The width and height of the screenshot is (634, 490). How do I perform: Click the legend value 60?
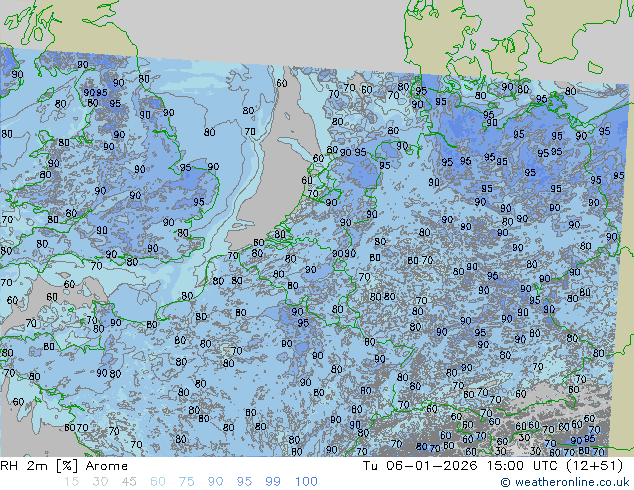(x=158, y=482)
